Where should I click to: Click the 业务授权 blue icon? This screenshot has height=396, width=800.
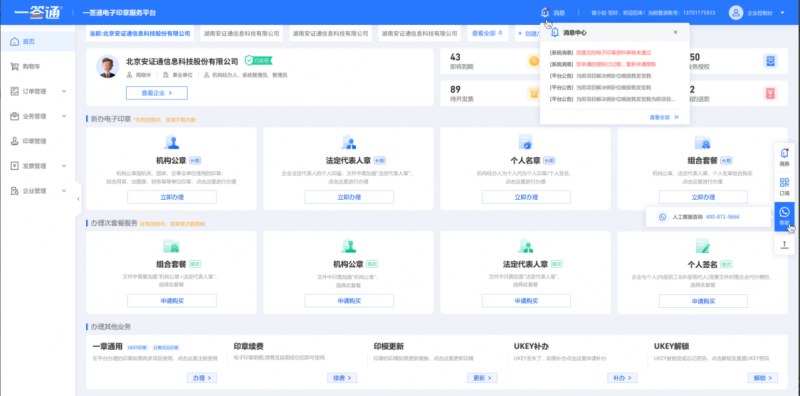click(770, 61)
